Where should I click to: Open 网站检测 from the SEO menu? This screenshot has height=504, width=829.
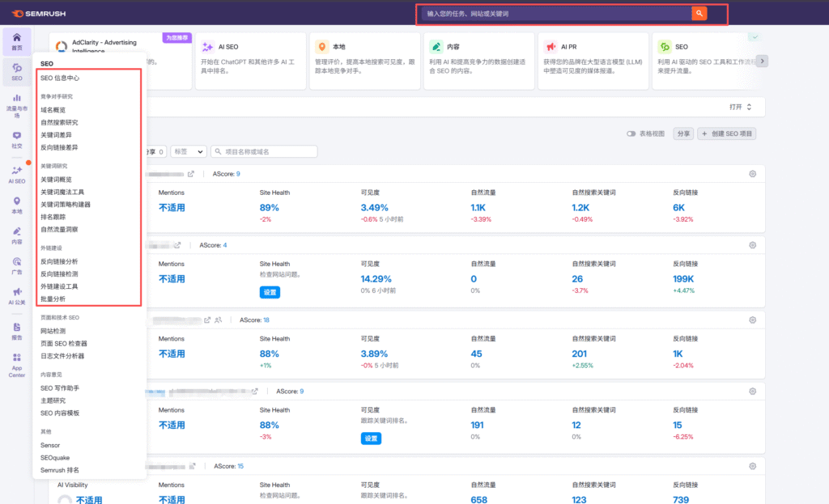click(53, 331)
